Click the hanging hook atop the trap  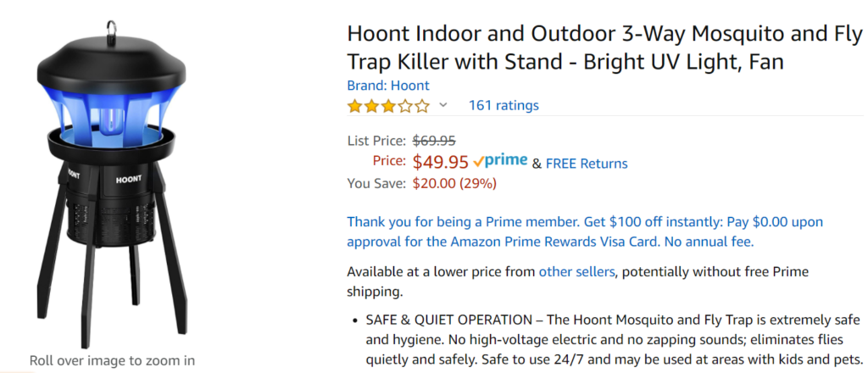tap(112, 29)
